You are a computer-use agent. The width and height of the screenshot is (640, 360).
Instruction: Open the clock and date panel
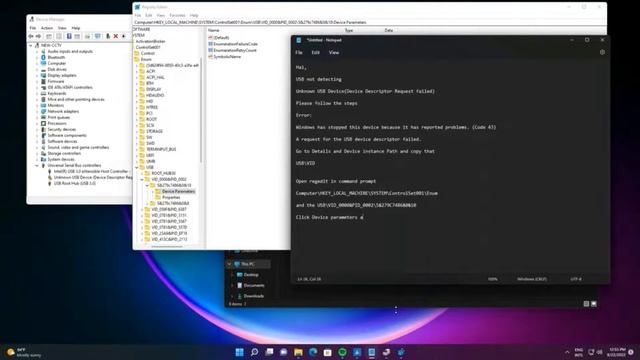click(617, 352)
